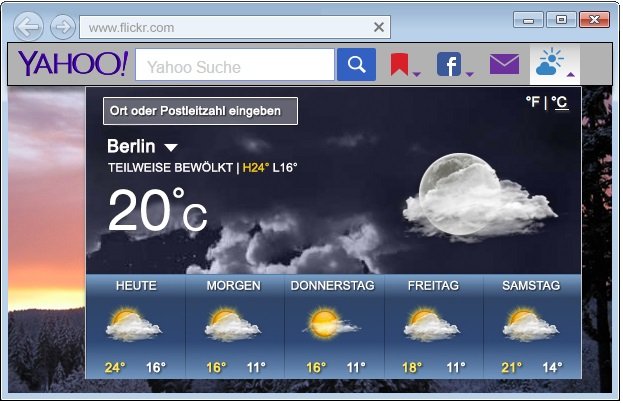Click the FREITAG high of 18°

tap(412, 367)
